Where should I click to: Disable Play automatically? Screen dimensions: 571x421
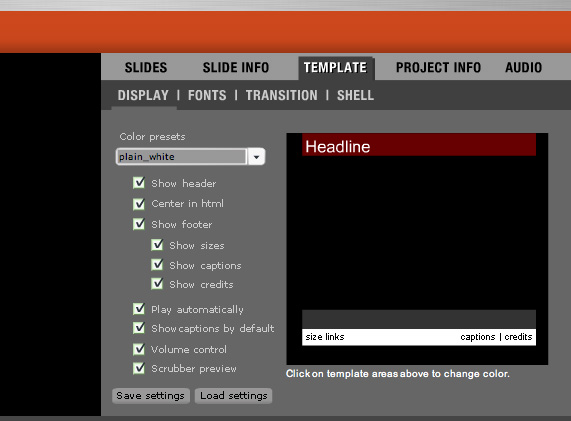(x=139, y=309)
